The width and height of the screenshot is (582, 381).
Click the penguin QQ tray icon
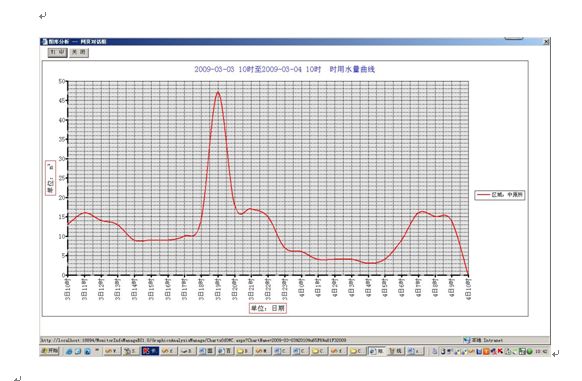[443, 351]
